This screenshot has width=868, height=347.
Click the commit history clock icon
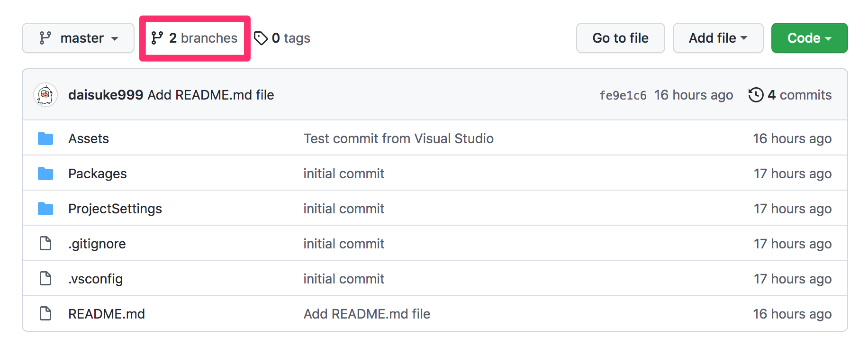(756, 95)
